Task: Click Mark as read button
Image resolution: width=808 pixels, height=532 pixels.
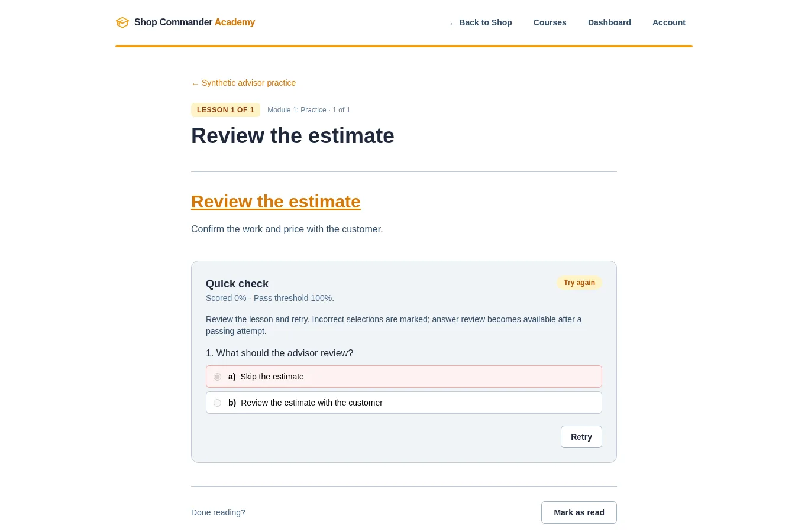Action: click(x=579, y=512)
